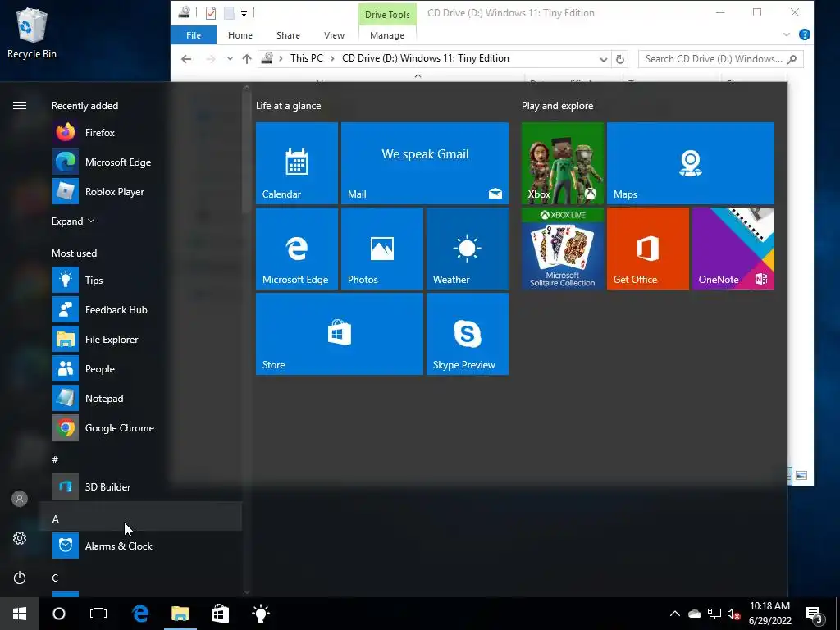Click the Search CD Drive box
Screen dimensions: 840x630
[x=720, y=59]
